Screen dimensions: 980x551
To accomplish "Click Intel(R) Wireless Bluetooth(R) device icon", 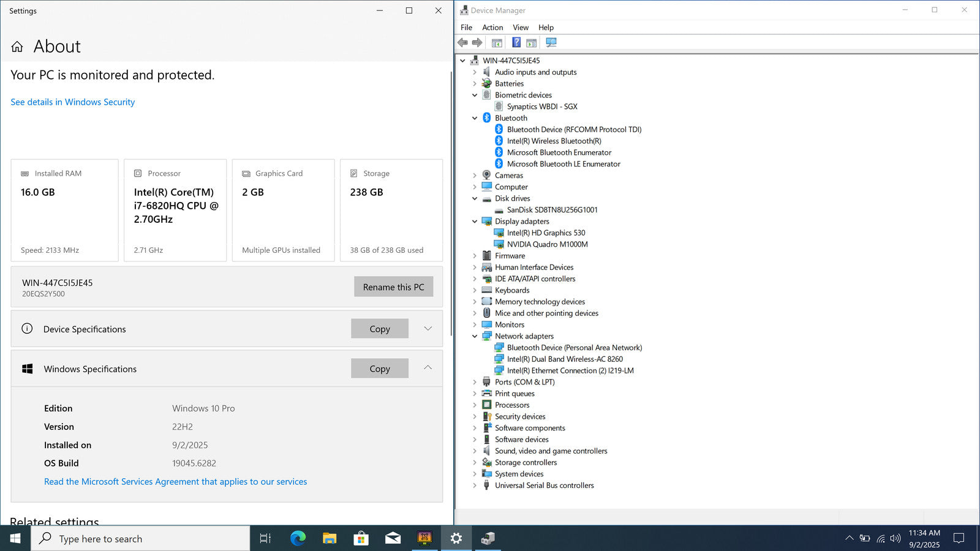I will [x=499, y=141].
